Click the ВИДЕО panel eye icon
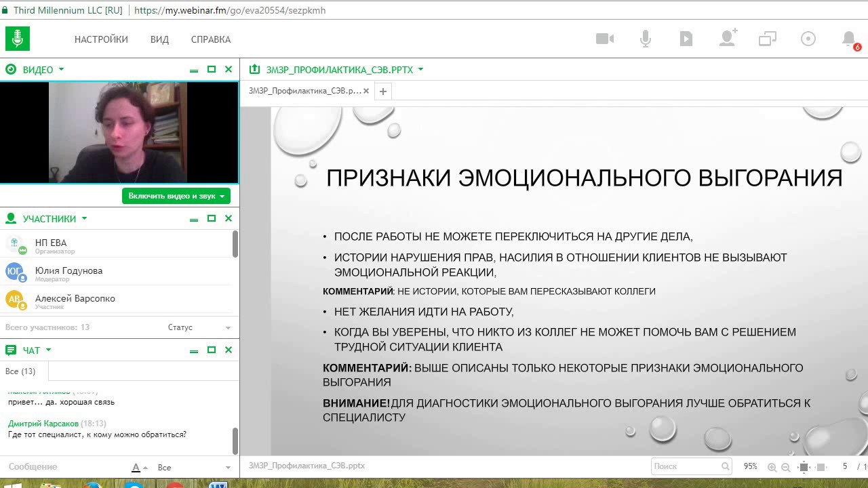The height and width of the screenshot is (488, 868). (x=11, y=69)
